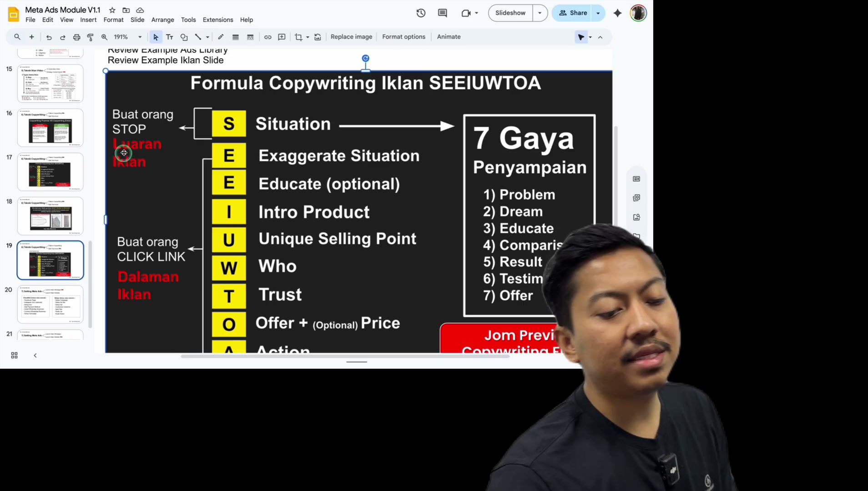868x491 pixels.
Task: Select slide 15 thumbnail
Action: tap(50, 83)
